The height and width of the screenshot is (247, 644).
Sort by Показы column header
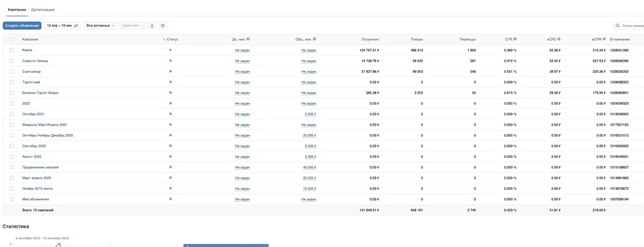click(x=416, y=39)
